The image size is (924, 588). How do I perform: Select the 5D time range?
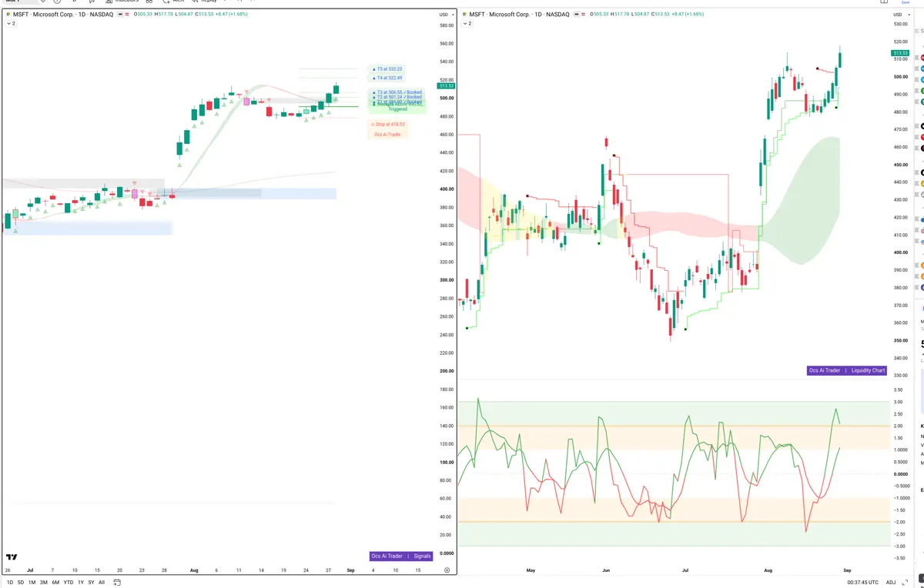[20, 583]
